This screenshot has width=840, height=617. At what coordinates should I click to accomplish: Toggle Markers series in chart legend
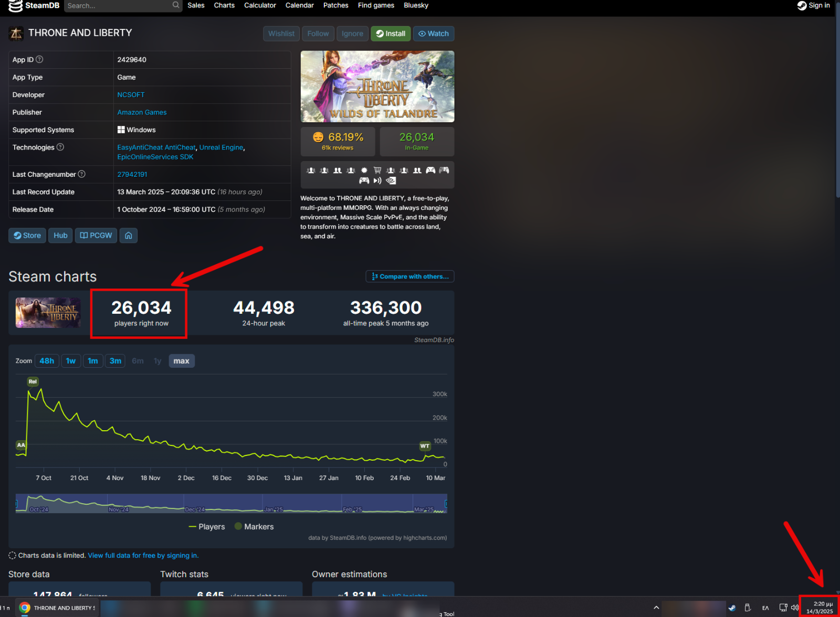[254, 527]
